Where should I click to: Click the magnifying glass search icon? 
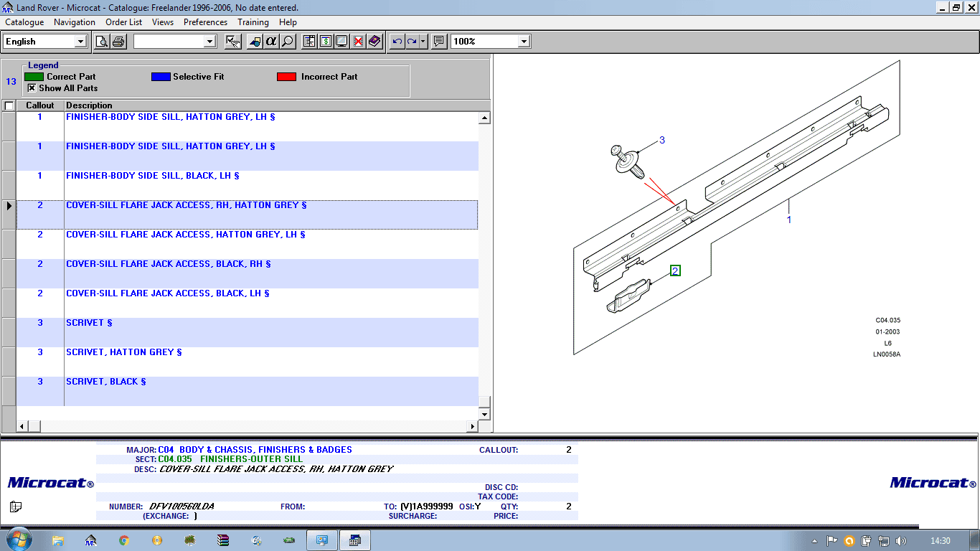[287, 42]
